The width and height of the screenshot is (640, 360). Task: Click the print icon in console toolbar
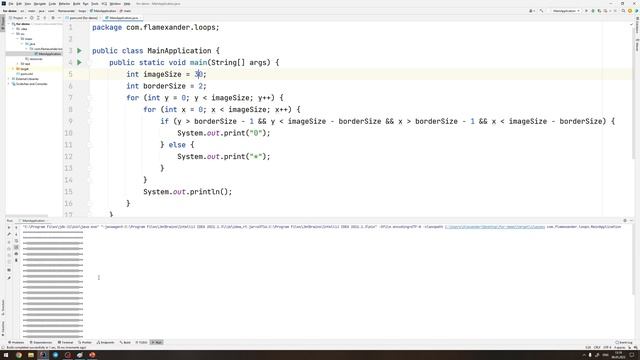(16, 253)
